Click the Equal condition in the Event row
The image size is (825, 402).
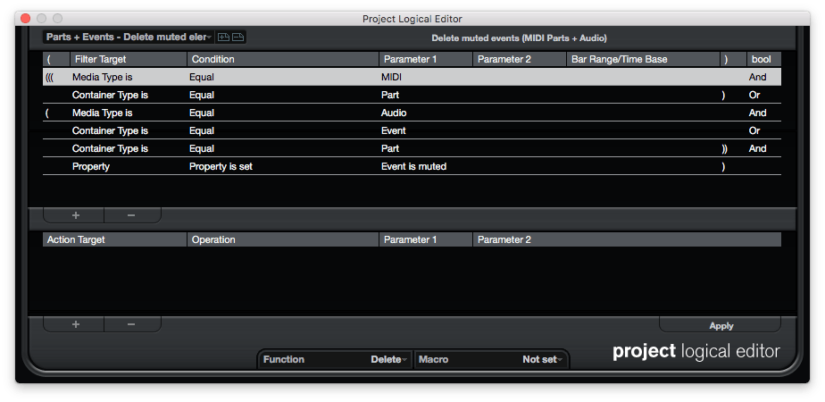[x=202, y=130]
